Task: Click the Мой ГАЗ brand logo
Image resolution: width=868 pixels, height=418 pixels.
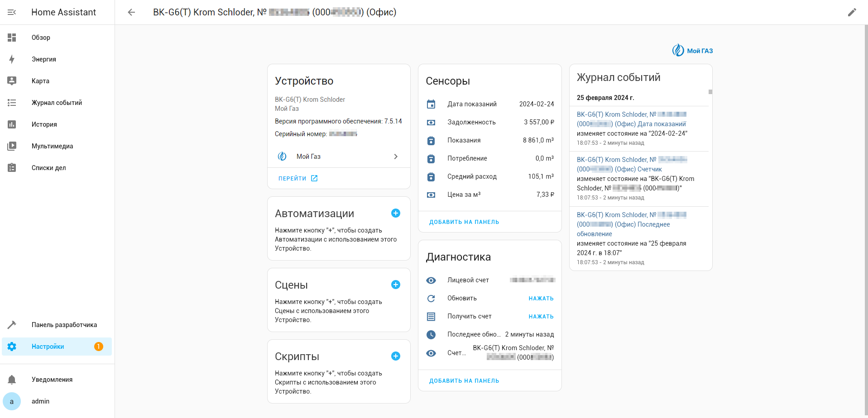Action: tap(692, 50)
